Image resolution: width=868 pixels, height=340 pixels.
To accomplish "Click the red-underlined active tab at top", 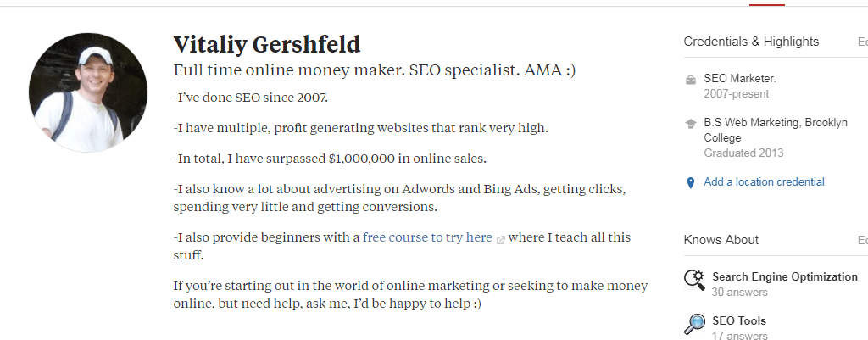I will [x=766, y=3].
